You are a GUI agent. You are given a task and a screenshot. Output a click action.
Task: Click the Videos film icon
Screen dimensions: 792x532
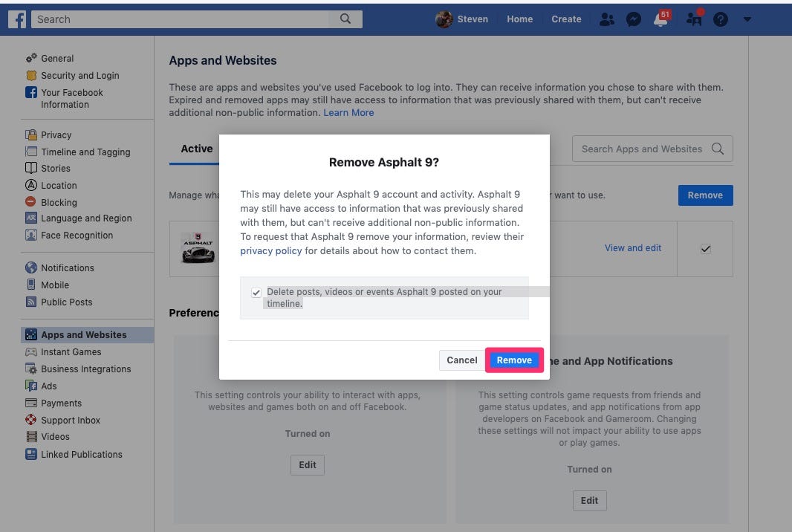tap(31, 436)
